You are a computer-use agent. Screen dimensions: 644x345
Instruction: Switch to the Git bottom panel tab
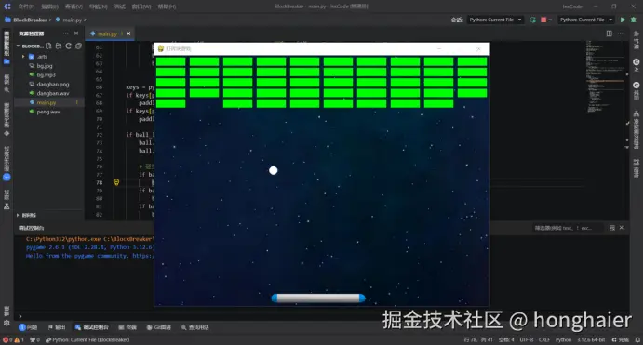point(159,327)
